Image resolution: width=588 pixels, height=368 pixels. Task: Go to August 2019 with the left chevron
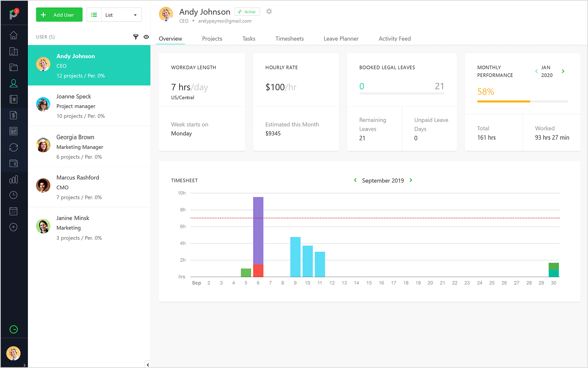point(355,180)
